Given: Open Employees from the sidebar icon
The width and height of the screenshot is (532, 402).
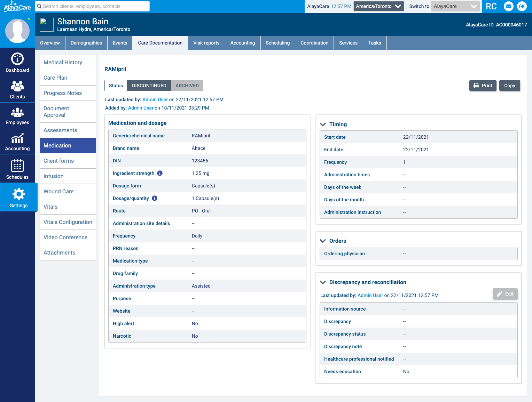Looking at the screenshot, I should coord(17,112).
